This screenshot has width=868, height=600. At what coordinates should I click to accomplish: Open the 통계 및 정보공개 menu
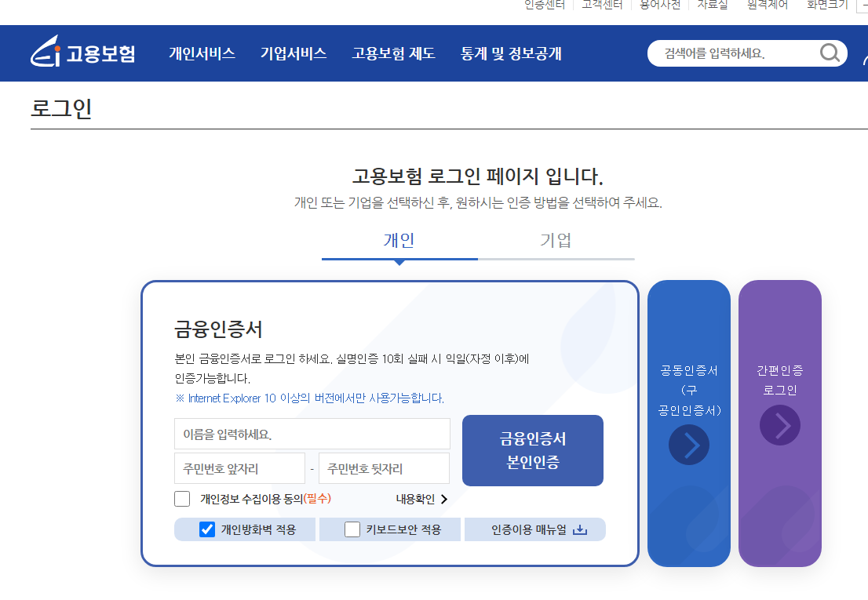point(511,53)
